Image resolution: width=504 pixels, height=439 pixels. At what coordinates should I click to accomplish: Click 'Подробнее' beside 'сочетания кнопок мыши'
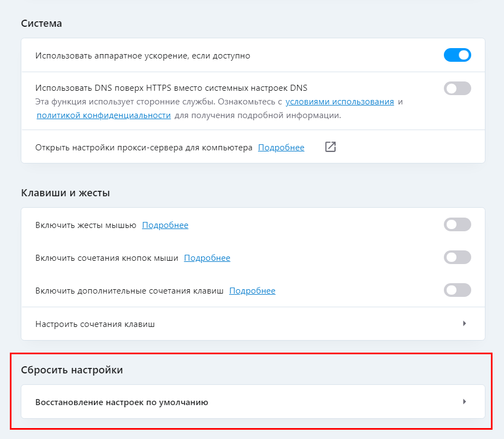pos(207,258)
